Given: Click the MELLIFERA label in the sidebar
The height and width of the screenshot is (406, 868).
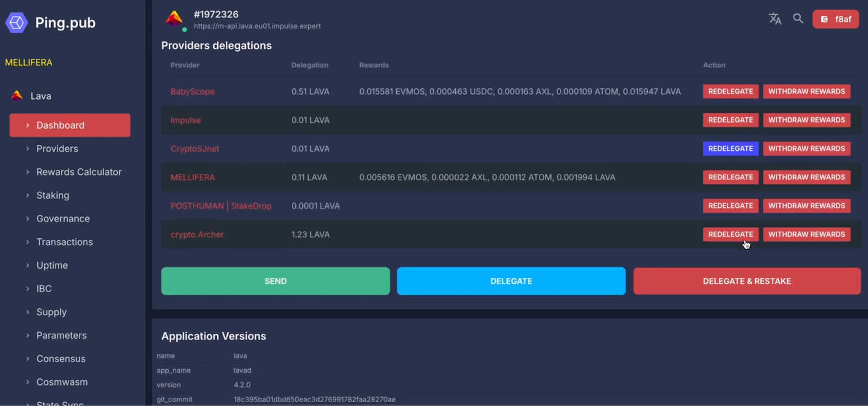Looking at the screenshot, I should 29,62.
